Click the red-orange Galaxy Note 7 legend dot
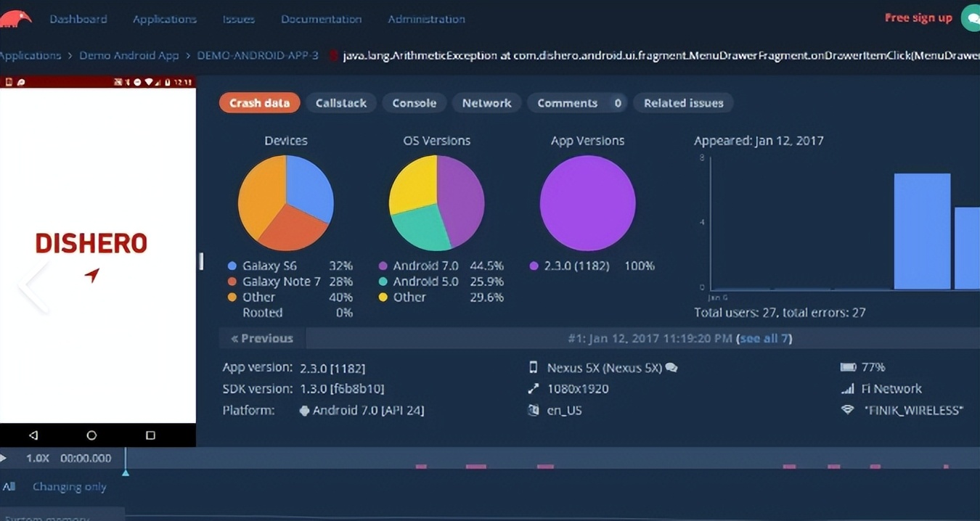 (x=232, y=282)
